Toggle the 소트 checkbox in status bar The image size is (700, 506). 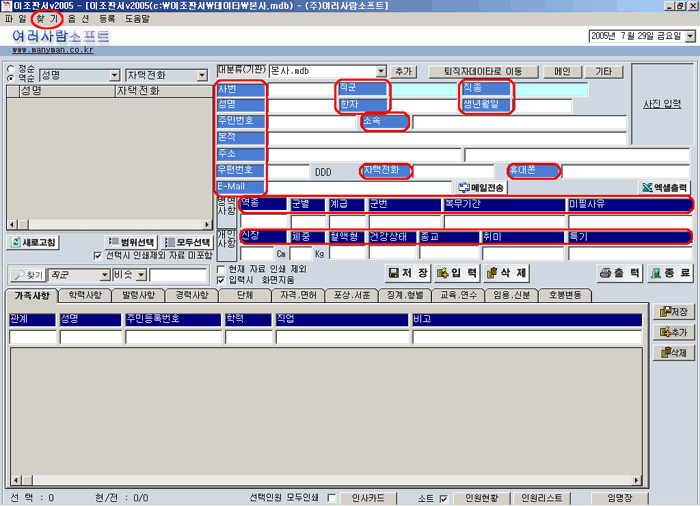coord(443,498)
